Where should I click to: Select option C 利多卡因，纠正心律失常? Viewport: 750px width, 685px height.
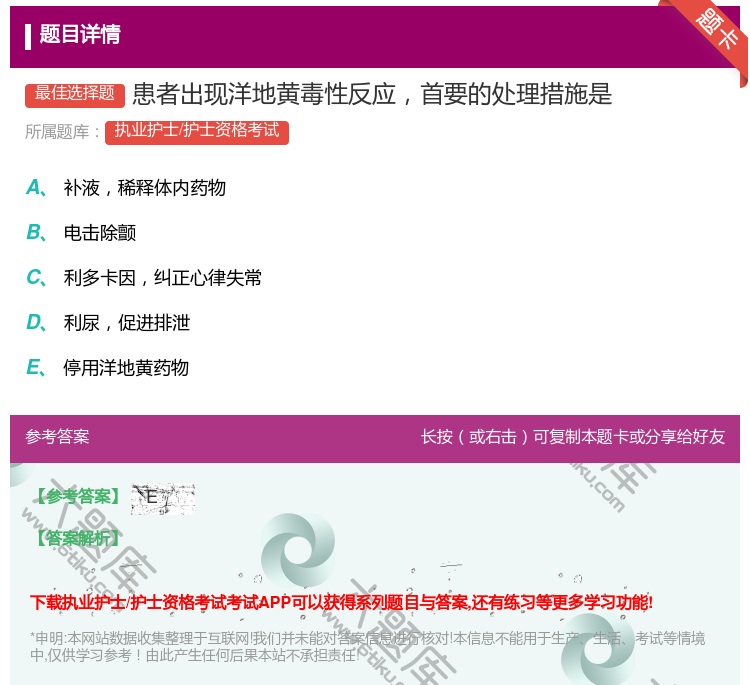pos(143,277)
